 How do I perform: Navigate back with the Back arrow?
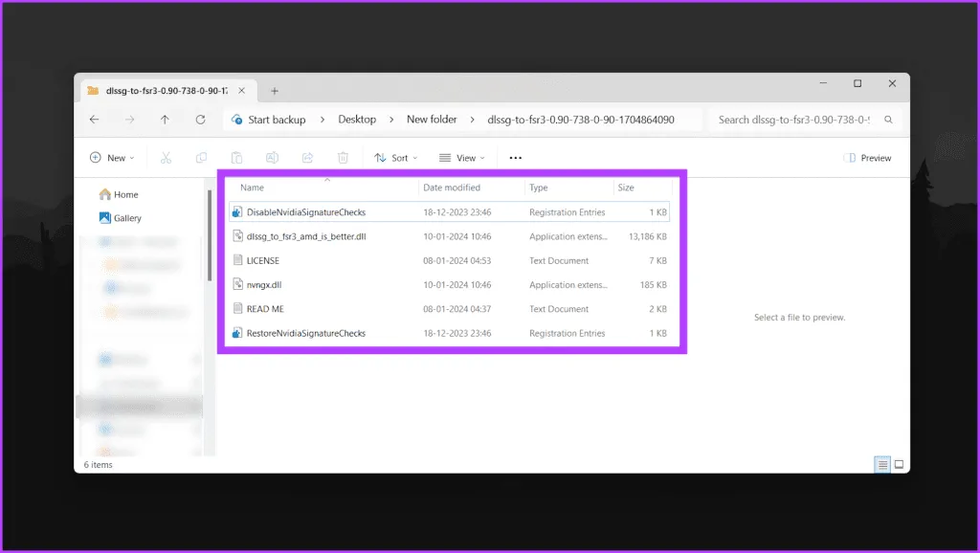click(94, 120)
